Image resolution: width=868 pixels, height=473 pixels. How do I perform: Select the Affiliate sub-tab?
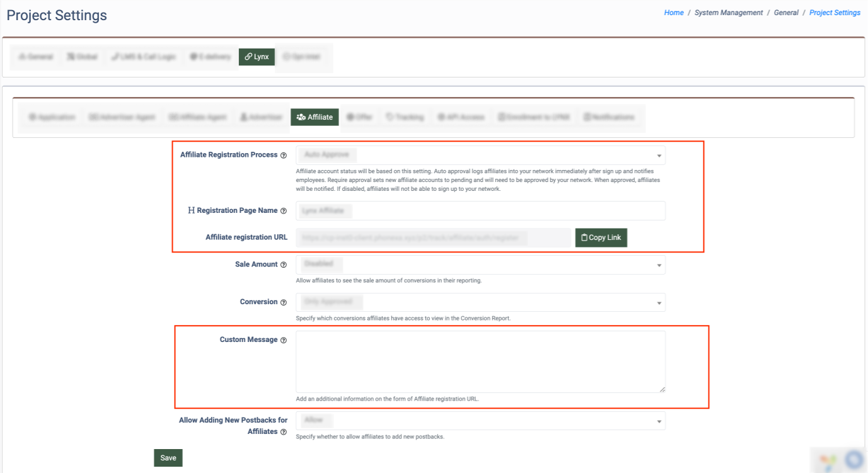315,117
